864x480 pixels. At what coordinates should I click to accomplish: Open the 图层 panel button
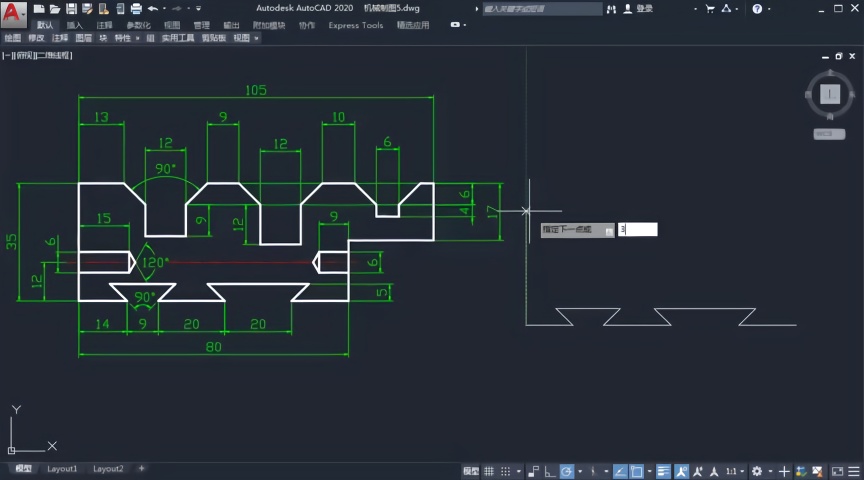(x=84, y=38)
